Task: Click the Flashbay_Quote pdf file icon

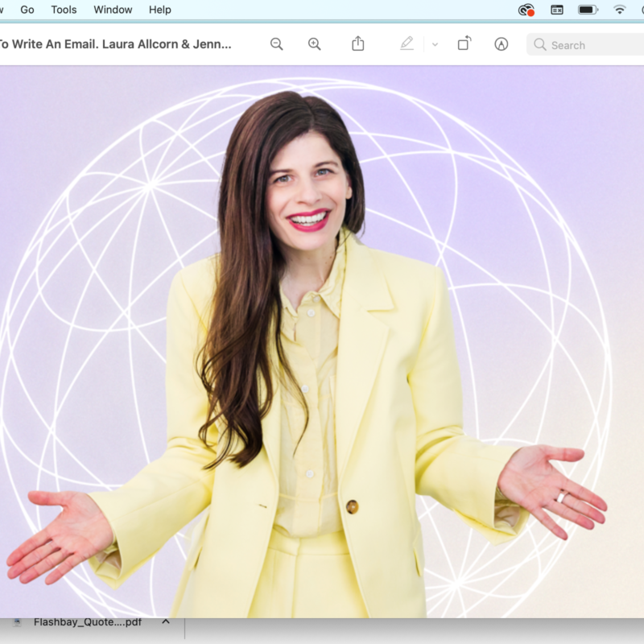Action: (x=17, y=622)
